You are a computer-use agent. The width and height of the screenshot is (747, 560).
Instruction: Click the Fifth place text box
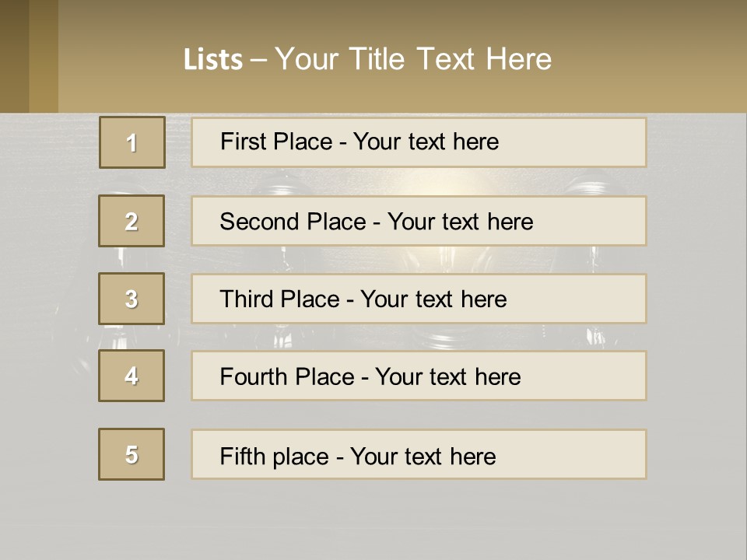click(x=419, y=454)
